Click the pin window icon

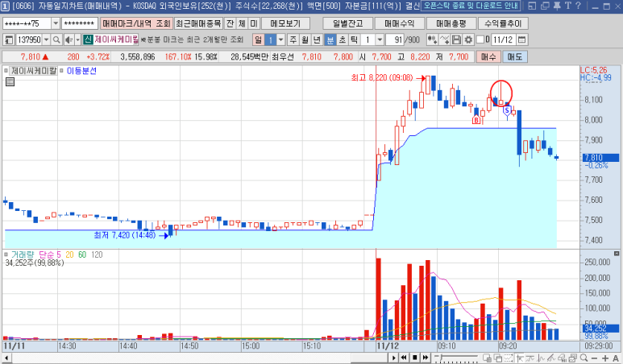pyautogui.click(x=557, y=6)
